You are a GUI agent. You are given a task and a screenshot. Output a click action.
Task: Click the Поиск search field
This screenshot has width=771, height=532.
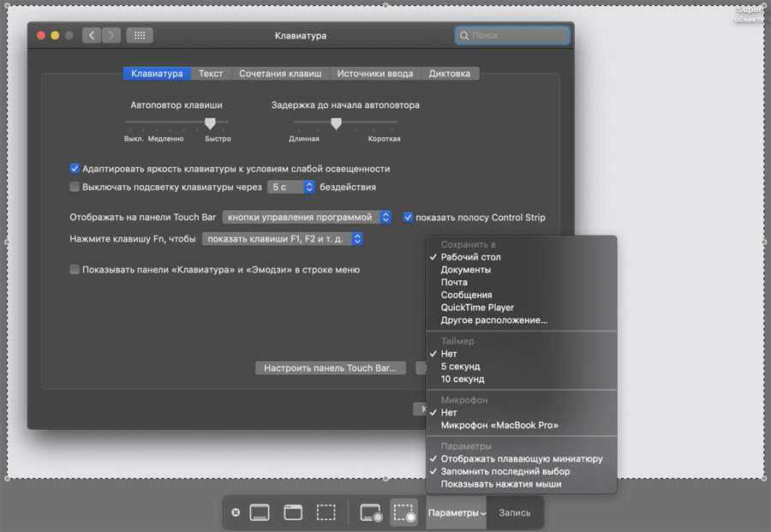pos(512,36)
